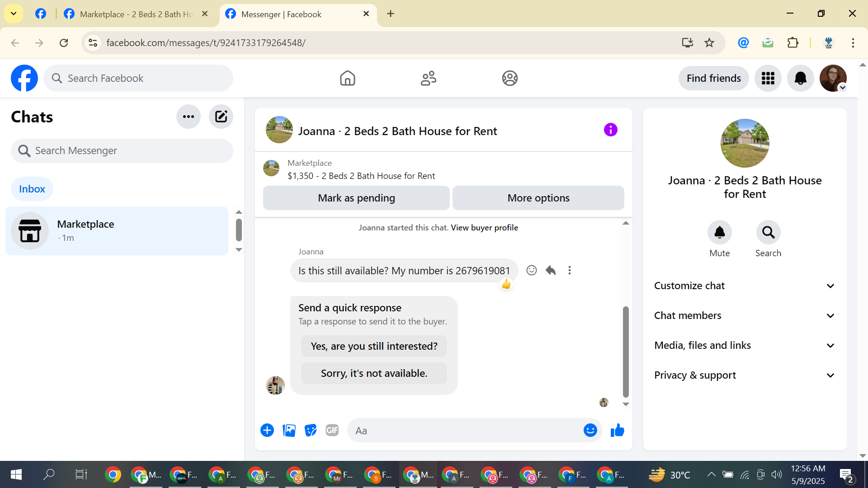The image size is (868, 488).
Task: Open Task View on taskbar
Action: pos(81,474)
